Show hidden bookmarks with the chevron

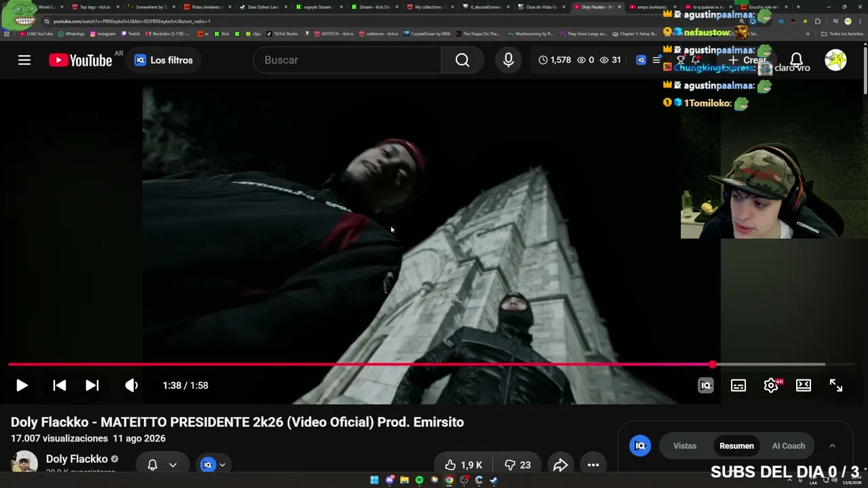pos(808,33)
